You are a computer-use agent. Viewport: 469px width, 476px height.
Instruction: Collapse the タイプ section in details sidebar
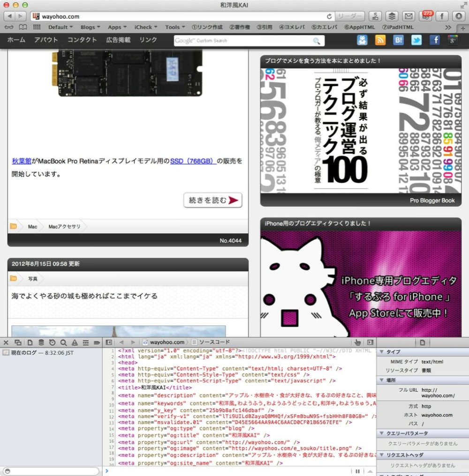click(x=382, y=352)
